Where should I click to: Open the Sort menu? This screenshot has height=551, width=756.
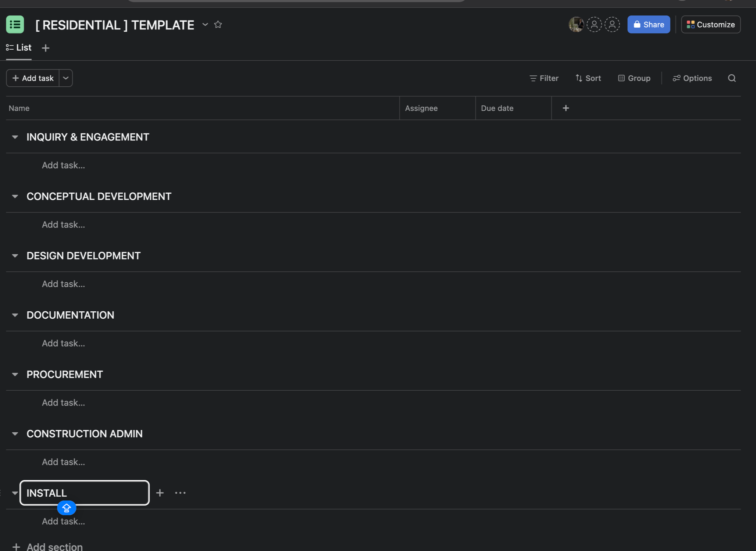588,78
